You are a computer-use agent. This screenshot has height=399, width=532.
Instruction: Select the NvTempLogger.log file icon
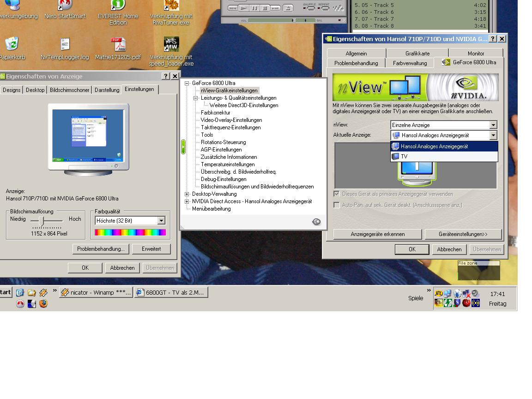[x=65, y=48]
